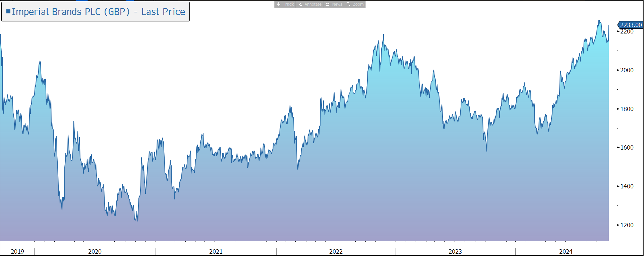
Task: Click the 2020 year label
Action: point(95,252)
